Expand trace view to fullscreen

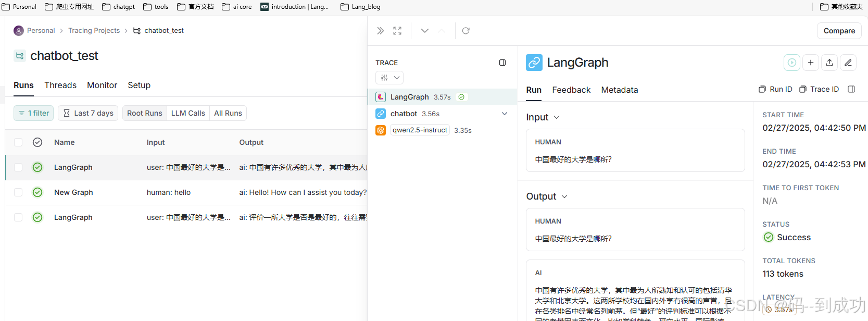(397, 31)
